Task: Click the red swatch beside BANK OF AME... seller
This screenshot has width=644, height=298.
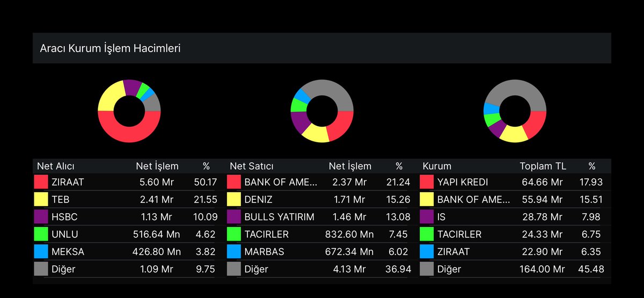Action: point(234,182)
